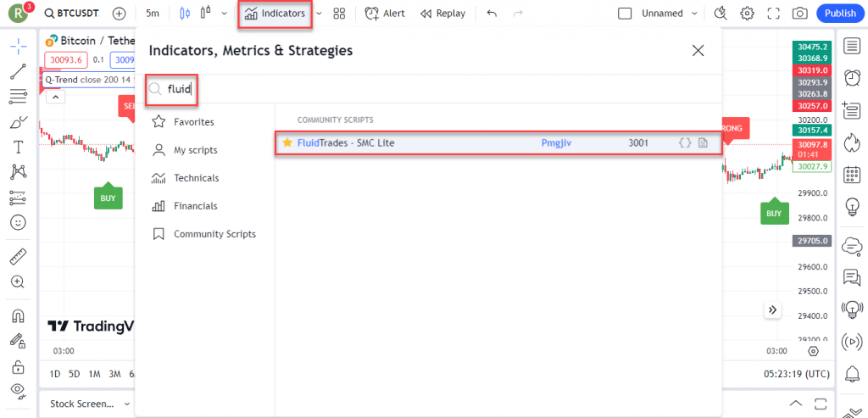Hide all drawings with eye icon
868x418 pixels.
(x=19, y=391)
